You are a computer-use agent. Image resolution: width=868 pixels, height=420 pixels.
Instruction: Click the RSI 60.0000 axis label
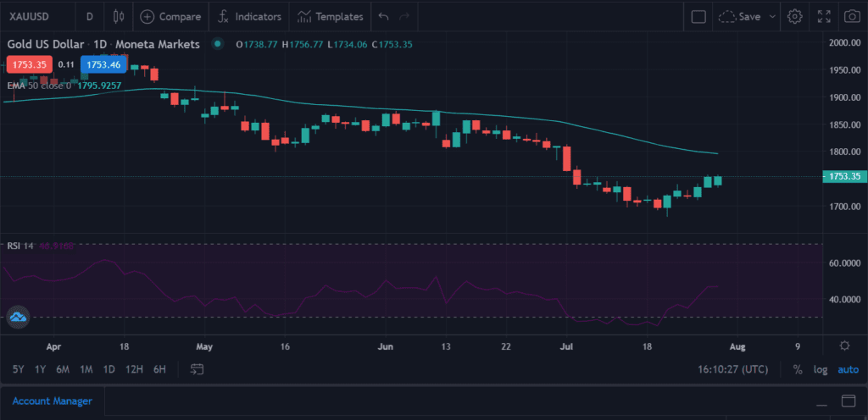point(845,263)
